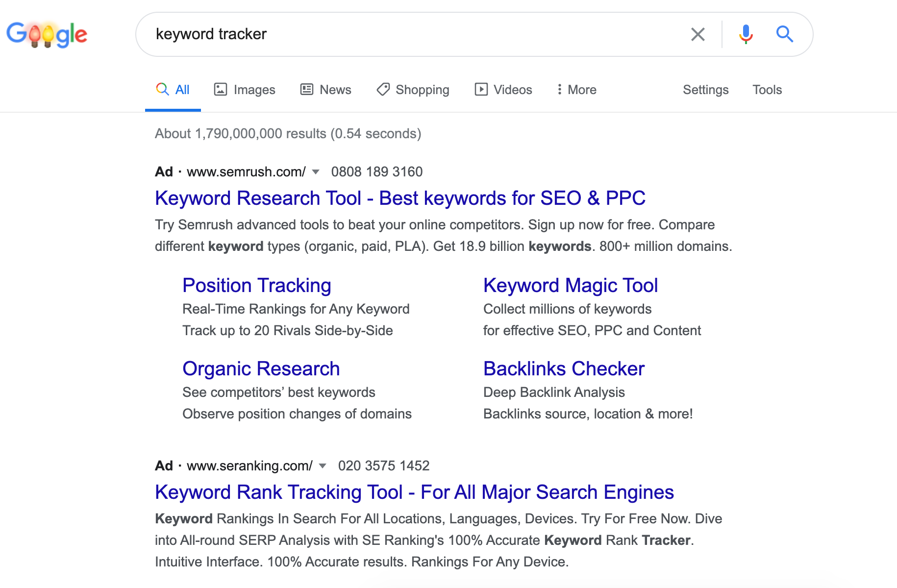Select the Videos tab icon
Image resolution: width=897 pixels, height=588 pixels.
(482, 89)
